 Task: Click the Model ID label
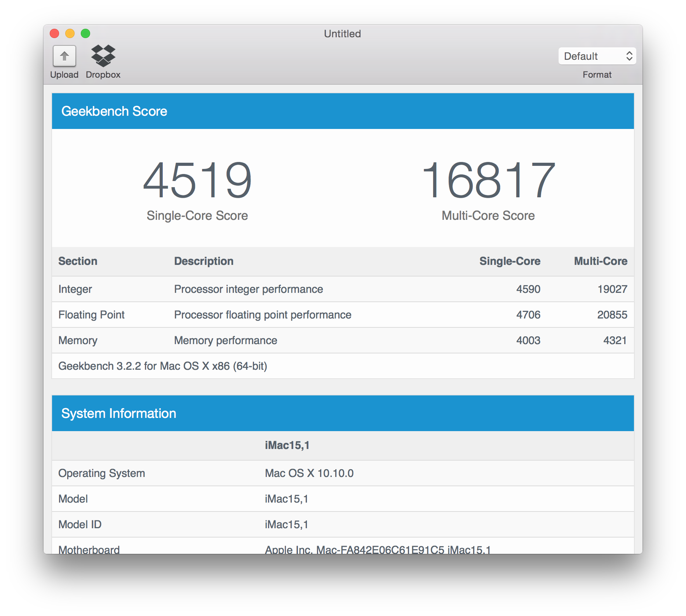[x=80, y=524]
